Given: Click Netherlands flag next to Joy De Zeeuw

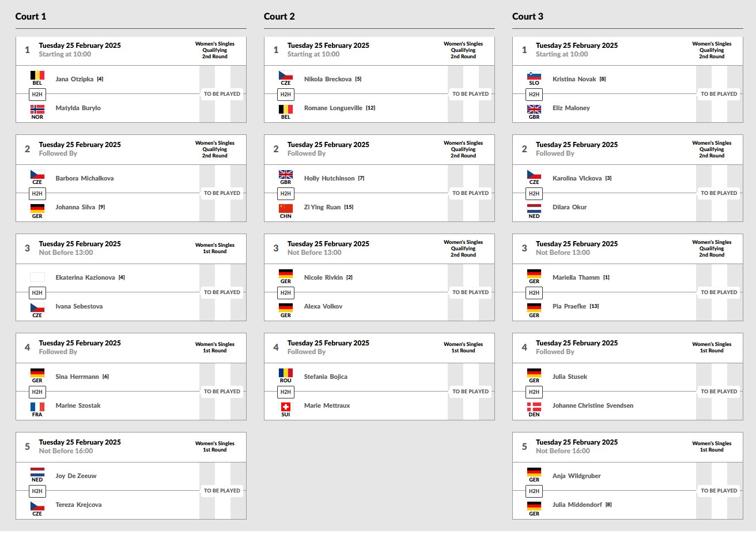Looking at the screenshot, I should pos(37,472).
